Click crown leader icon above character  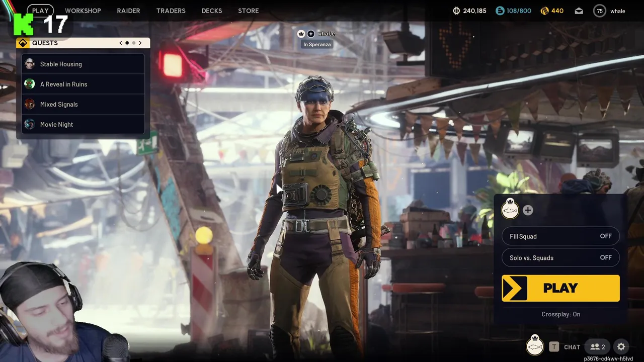pos(301,34)
